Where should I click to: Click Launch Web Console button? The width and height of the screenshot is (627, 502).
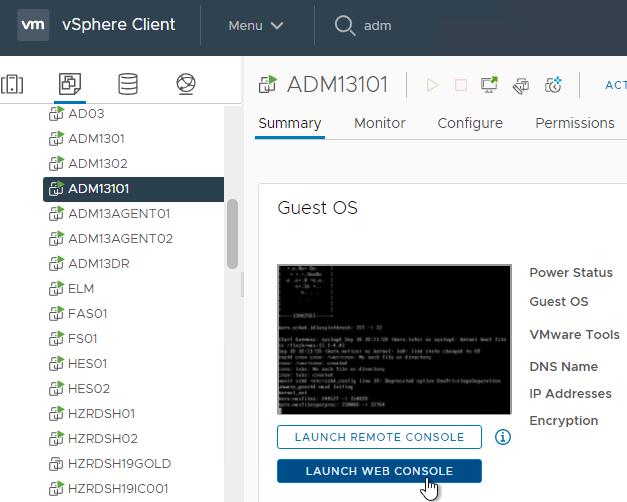coord(379,471)
